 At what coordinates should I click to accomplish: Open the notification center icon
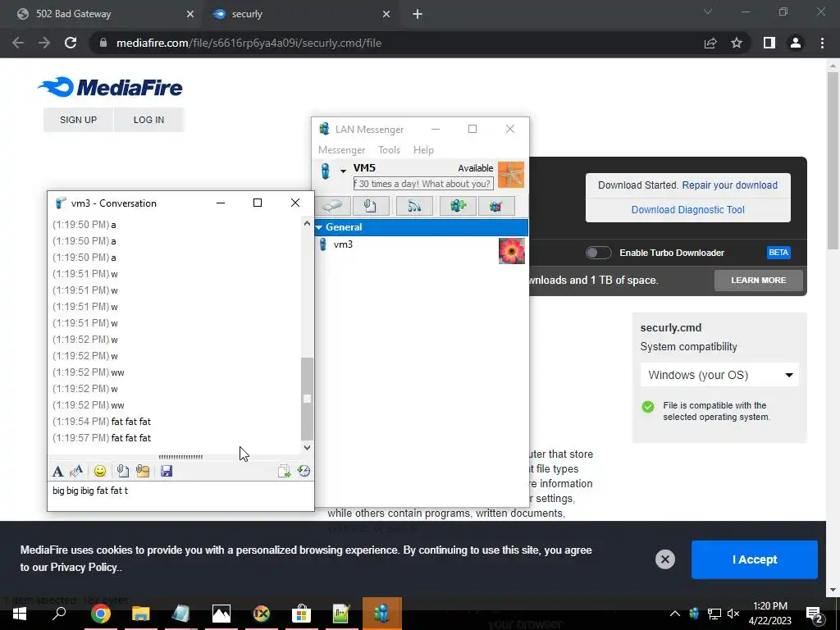815,614
